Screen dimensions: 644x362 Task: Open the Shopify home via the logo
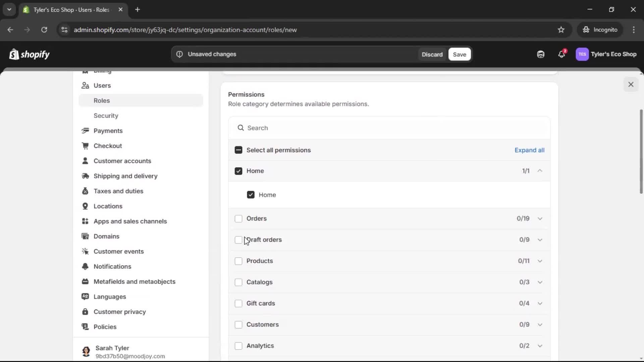tap(30, 54)
